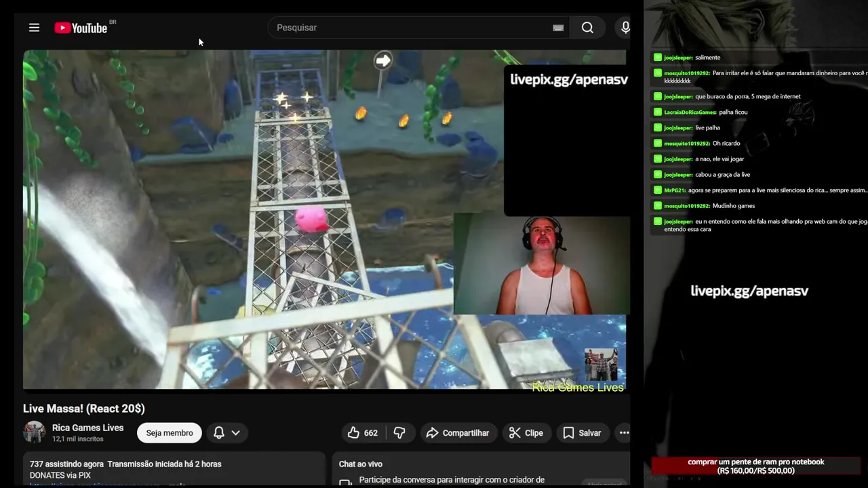Click the Chat ao vivo header
The width and height of the screenshot is (868, 488).
(x=361, y=464)
